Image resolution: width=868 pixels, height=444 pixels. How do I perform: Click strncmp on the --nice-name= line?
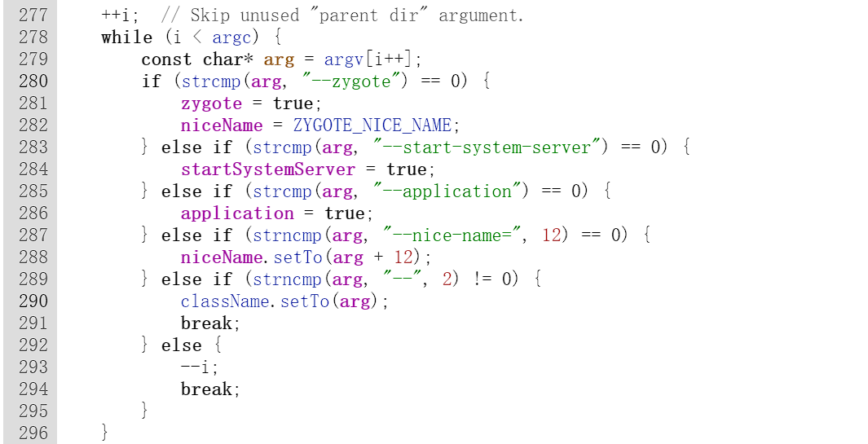287,235
